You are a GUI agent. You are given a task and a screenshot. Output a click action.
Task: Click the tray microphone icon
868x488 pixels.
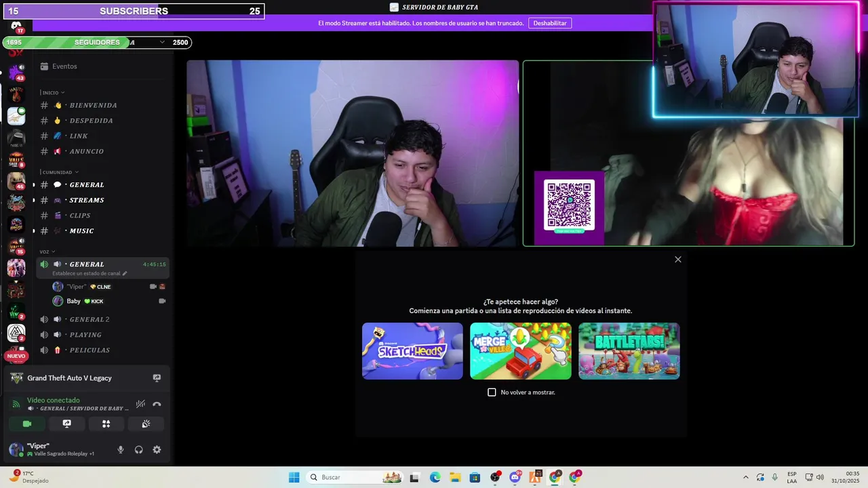click(x=775, y=477)
